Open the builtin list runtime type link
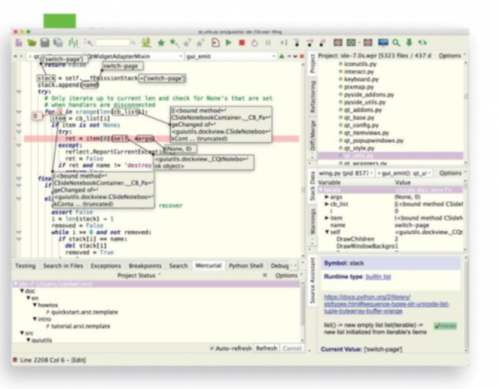Viewport: 500px width, 389px height. pyautogui.click(x=378, y=277)
